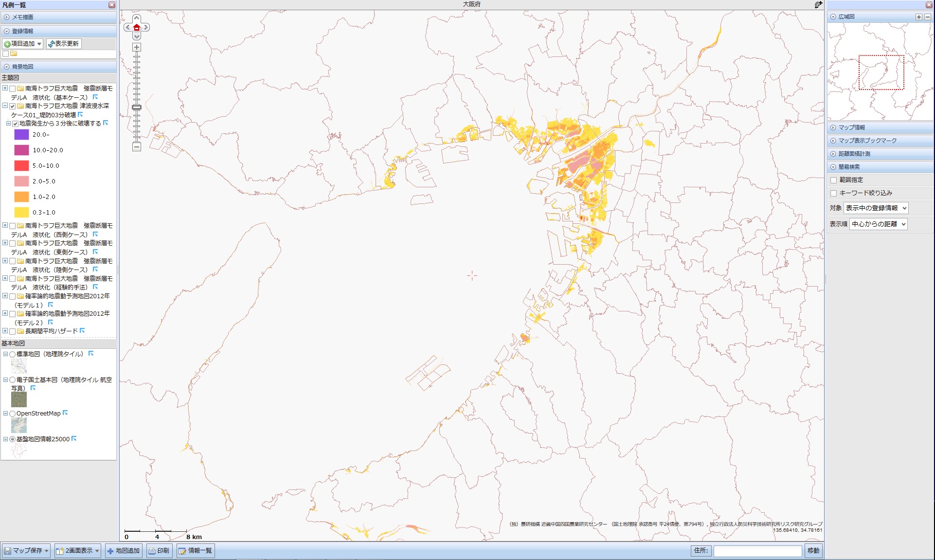Pan the map upward with arrow
This screenshot has height=560, width=935.
(x=137, y=18)
